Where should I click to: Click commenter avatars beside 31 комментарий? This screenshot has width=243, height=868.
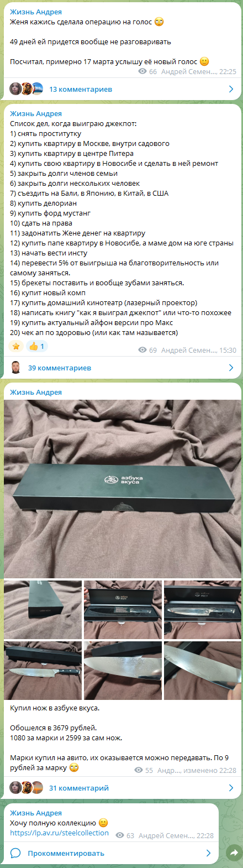coord(27,788)
